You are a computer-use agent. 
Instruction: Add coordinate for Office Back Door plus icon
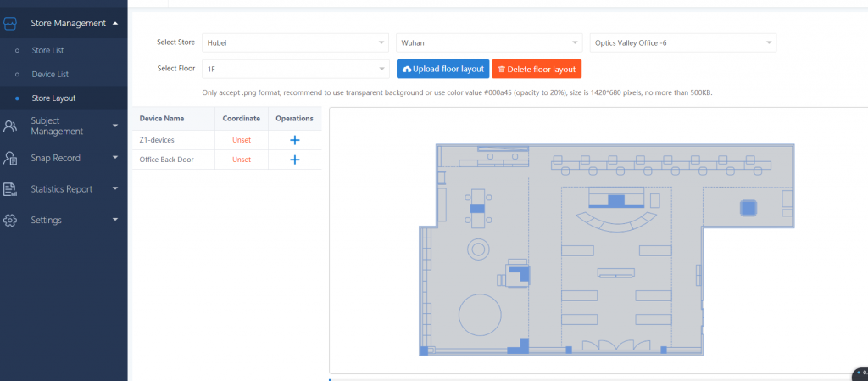coord(295,160)
